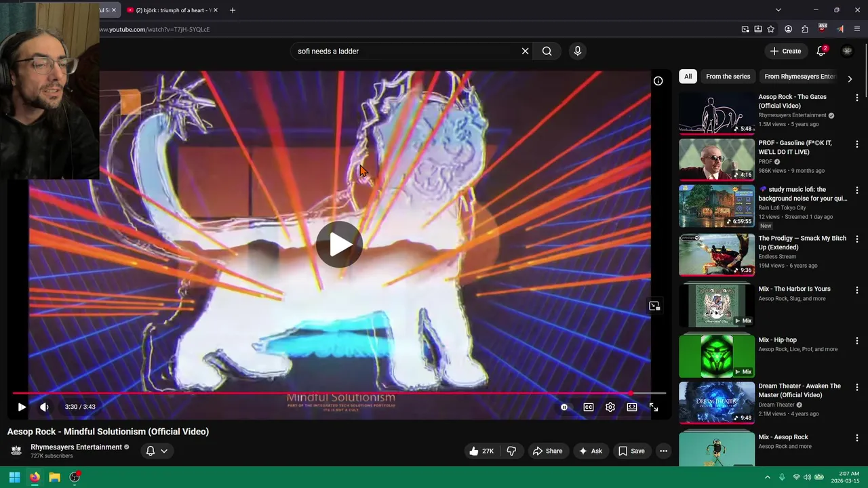Image resolution: width=868 pixels, height=488 pixels.
Task: Open the 'study music lofi' stream thumbnail
Action: pyautogui.click(x=717, y=206)
